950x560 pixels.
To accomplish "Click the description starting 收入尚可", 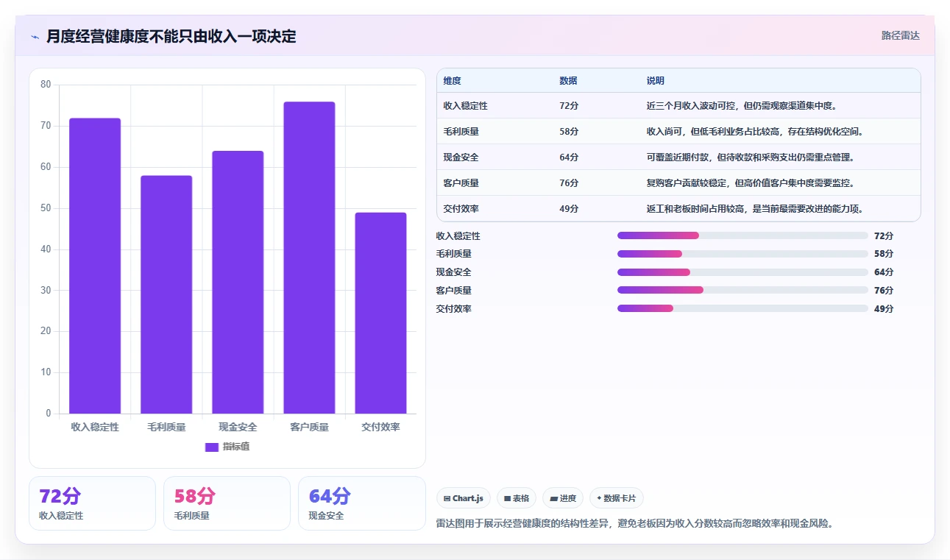I will (x=755, y=132).
